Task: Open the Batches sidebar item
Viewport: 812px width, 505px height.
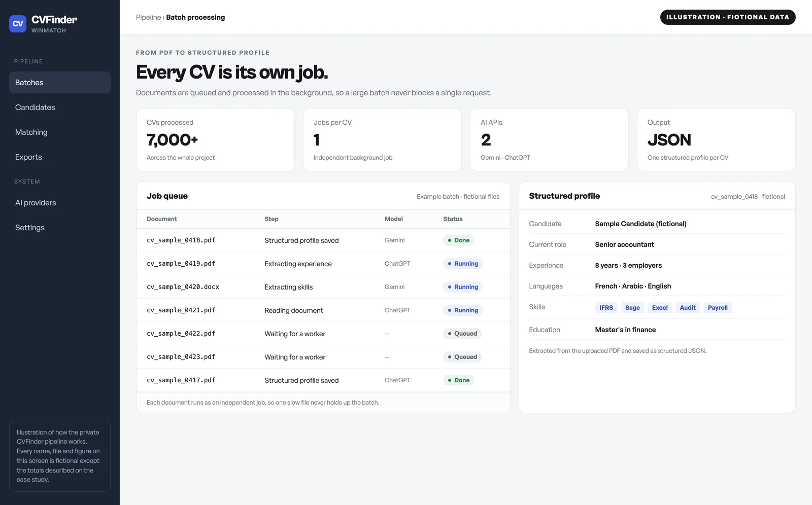Action: click(60, 82)
